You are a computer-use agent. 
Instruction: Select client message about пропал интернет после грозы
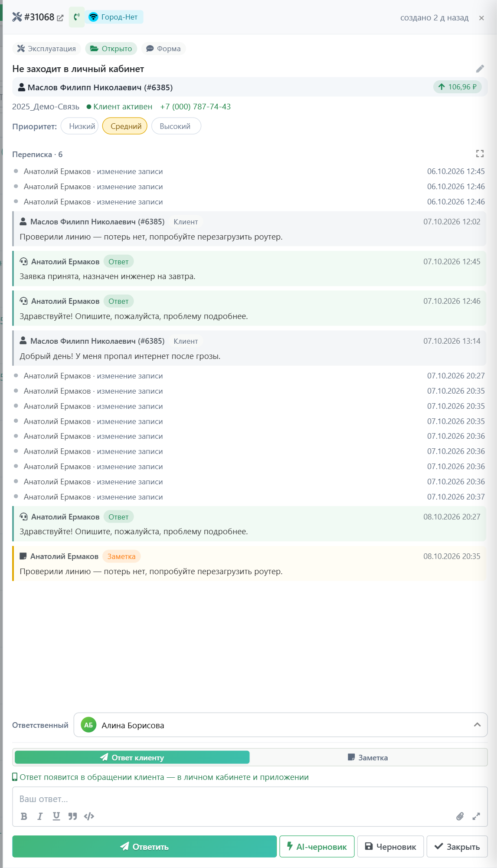coord(249,349)
